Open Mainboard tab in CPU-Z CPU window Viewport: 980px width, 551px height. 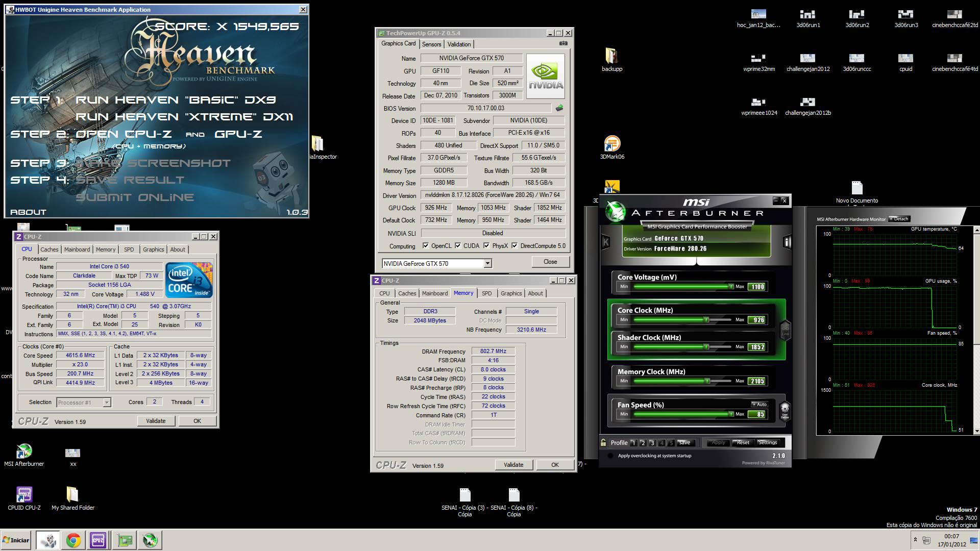point(77,249)
